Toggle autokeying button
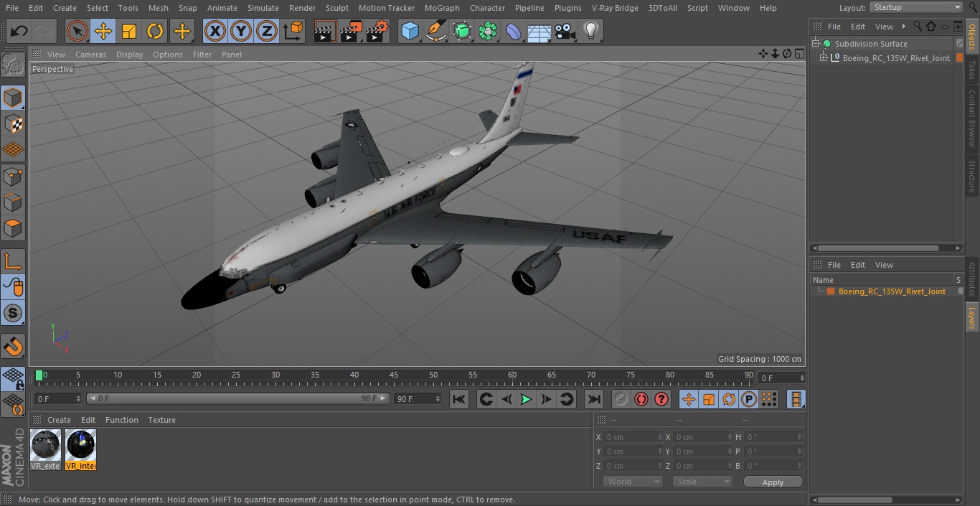This screenshot has width=980, height=506. coord(641,399)
